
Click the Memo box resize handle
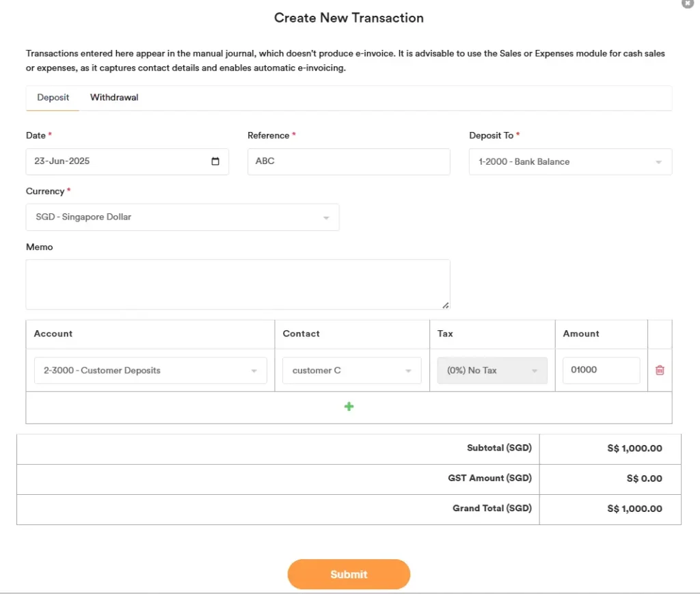pyautogui.click(x=446, y=306)
